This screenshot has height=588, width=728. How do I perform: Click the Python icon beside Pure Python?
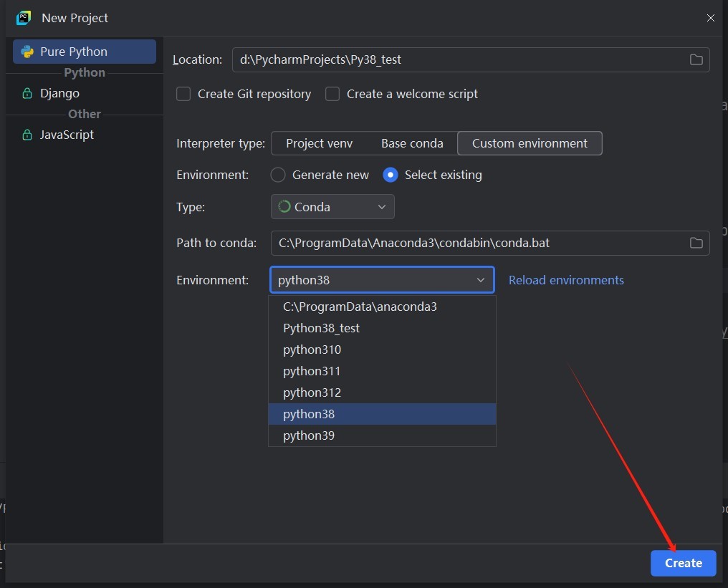click(x=27, y=52)
